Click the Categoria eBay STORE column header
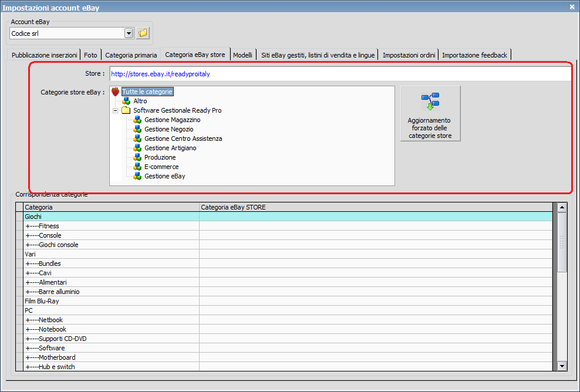 click(376, 207)
